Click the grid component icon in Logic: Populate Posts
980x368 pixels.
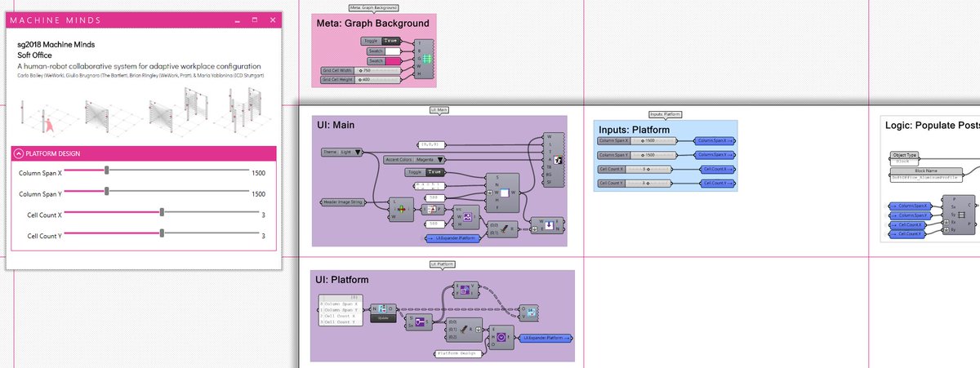point(961,215)
